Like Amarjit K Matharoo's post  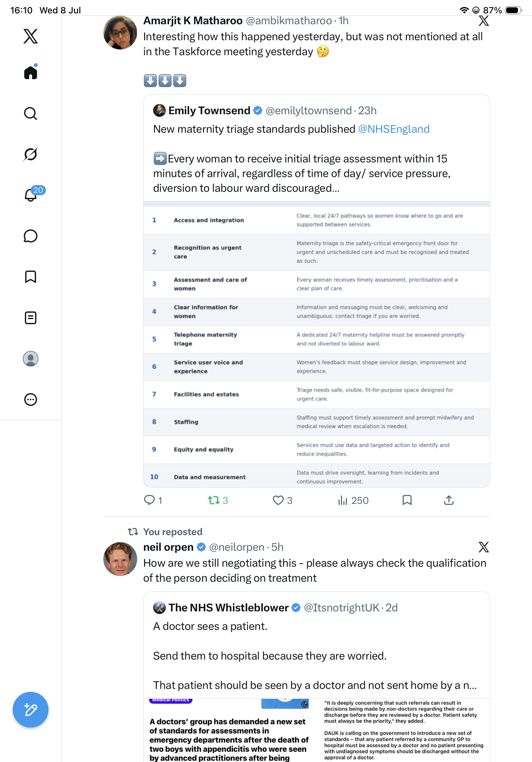point(282,500)
